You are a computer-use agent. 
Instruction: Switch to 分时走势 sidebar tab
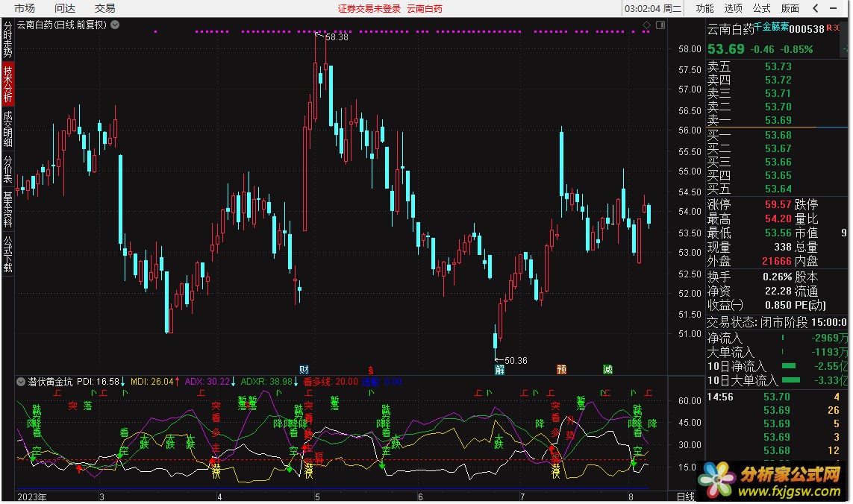point(7,40)
